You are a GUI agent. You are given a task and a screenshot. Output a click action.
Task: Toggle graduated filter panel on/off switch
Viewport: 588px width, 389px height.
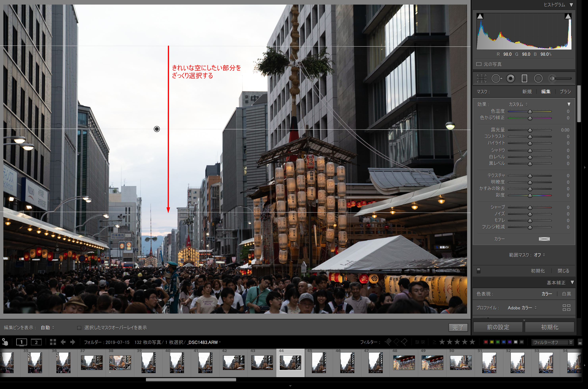pyautogui.click(x=479, y=270)
